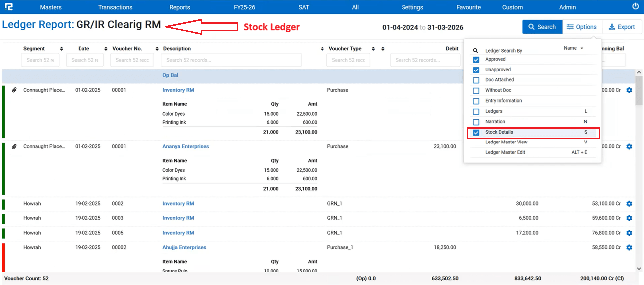Click the Description filter search field

[232, 60]
